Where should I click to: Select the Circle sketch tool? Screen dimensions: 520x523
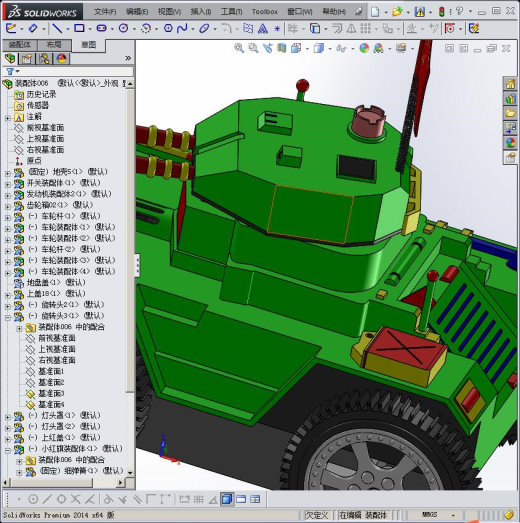[123, 28]
